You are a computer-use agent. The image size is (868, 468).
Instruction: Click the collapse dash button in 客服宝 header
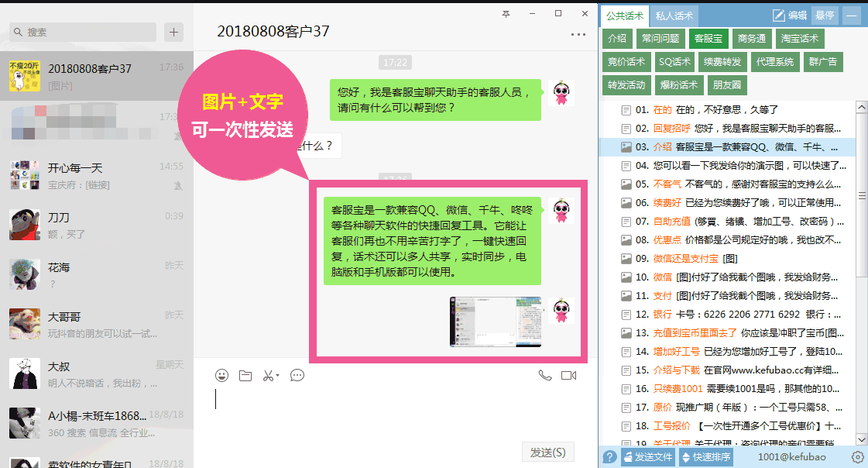pos(852,15)
